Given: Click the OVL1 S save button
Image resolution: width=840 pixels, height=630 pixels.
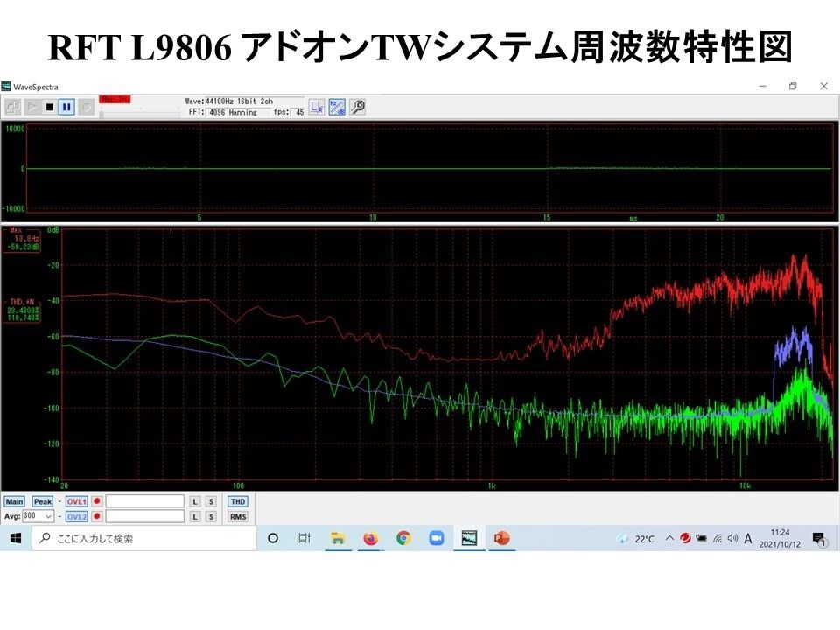Looking at the screenshot, I should [x=211, y=502].
